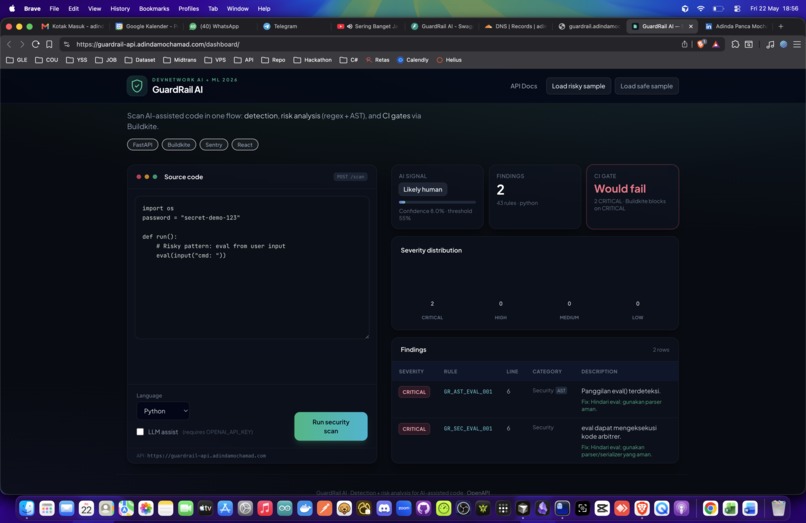
Task: Click the Would fail CI gate text
Action: point(620,189)
